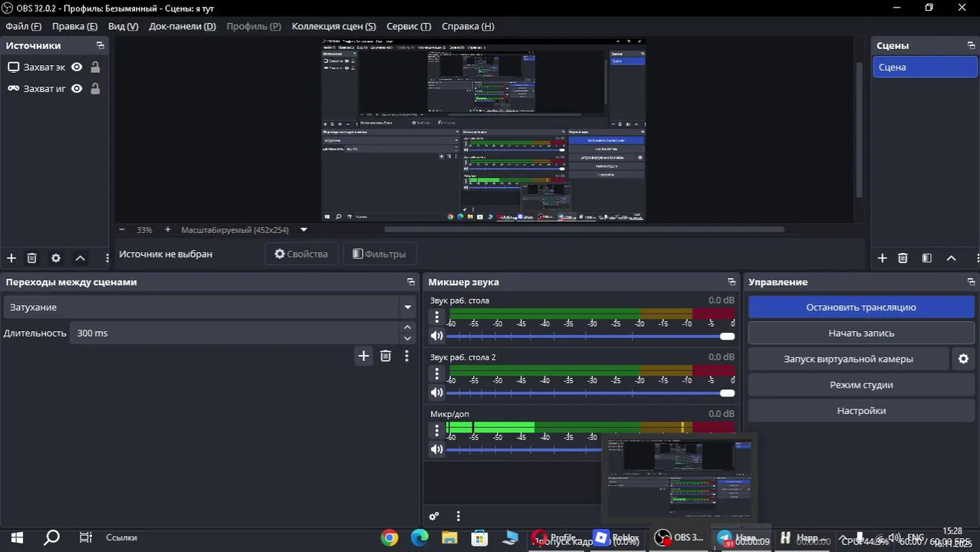The width and height of the screenshot is (980, 552).
Task: Open the Коллекция сцен menu
Action: 334,26
